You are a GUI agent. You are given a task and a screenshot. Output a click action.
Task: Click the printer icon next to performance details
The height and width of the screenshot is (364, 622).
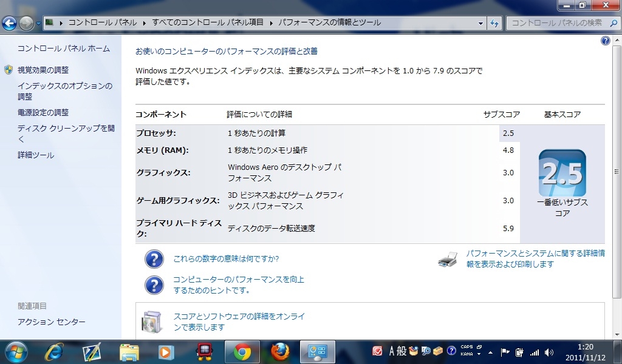[x=448, y=260]
